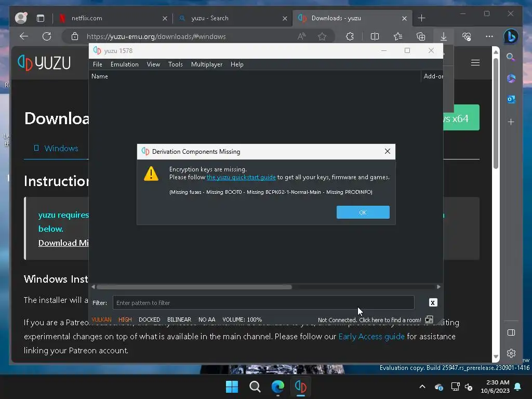
Task: Open the Bing Copilot sidebar button
Action: click(511, 37)
